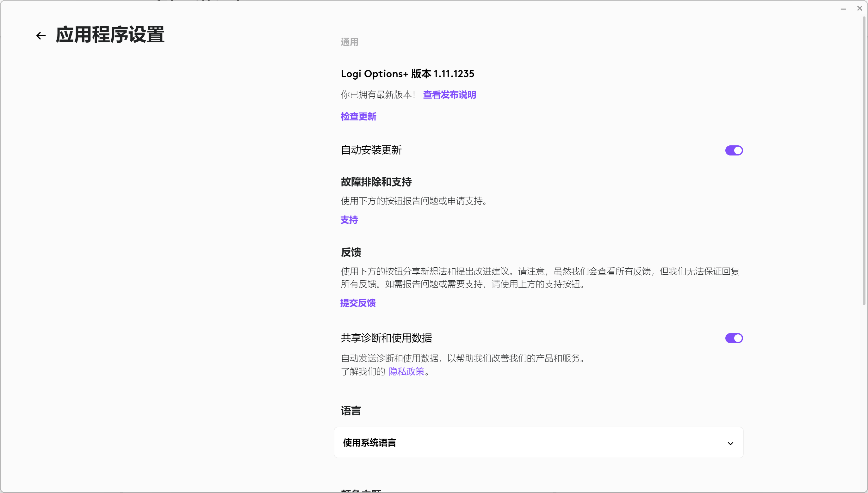Image resolution: width=868 pixels, height=493 pixels.
Task: Click the 反馈 section heading
Action: (x=351, y=252)
